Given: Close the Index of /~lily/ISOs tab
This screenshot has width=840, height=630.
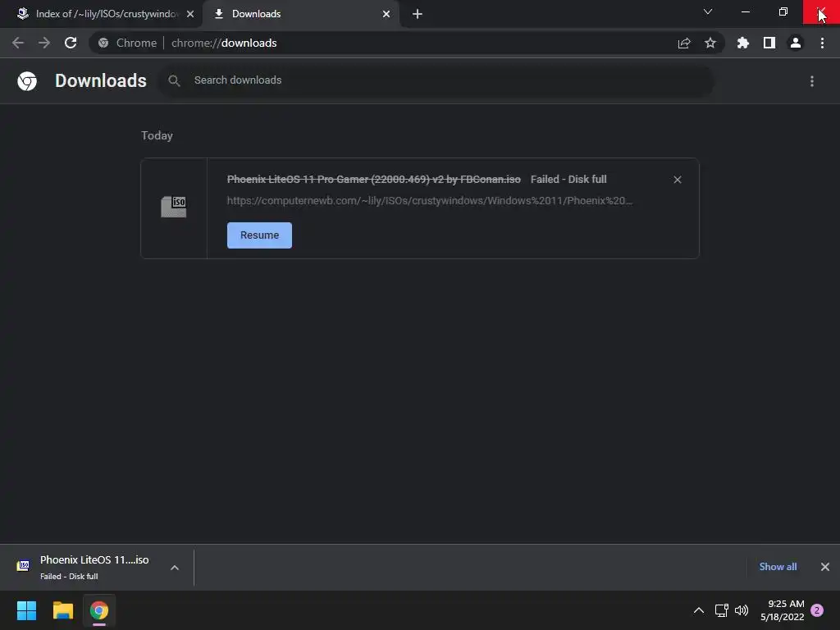Looking at the screenshot, I should (190, 14).
